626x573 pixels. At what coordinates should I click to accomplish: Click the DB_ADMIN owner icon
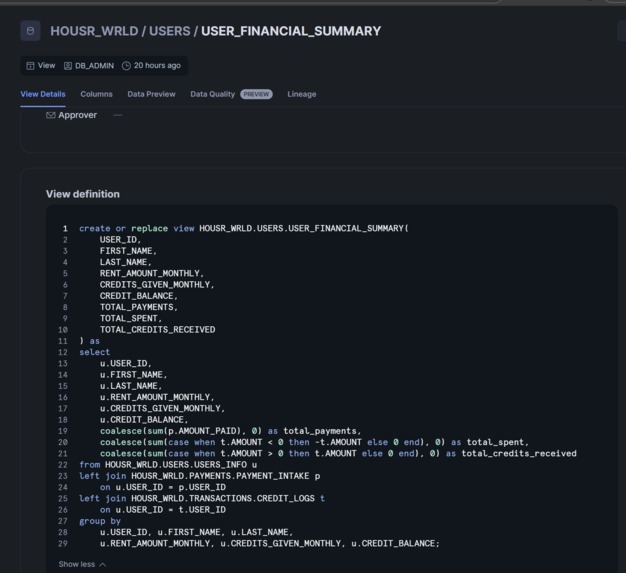[68, 65]
